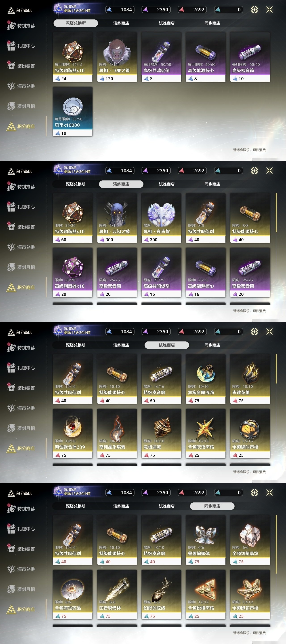Select the 异构金属液滴 material item
Screen dimensions: 286x644
click(x=206, y=379)
